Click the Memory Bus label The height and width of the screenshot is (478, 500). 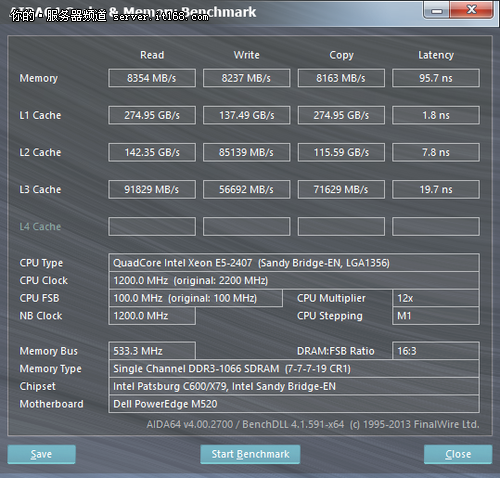click(x=49, y=351)
